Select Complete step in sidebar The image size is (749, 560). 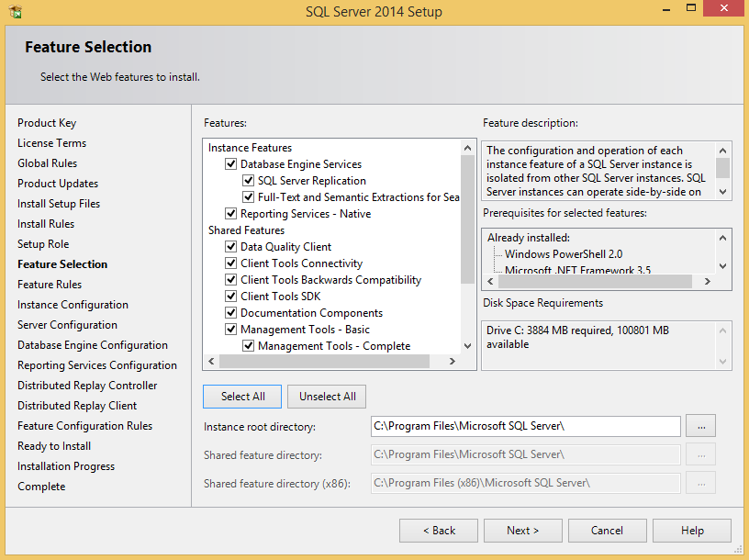pos(41,487)
